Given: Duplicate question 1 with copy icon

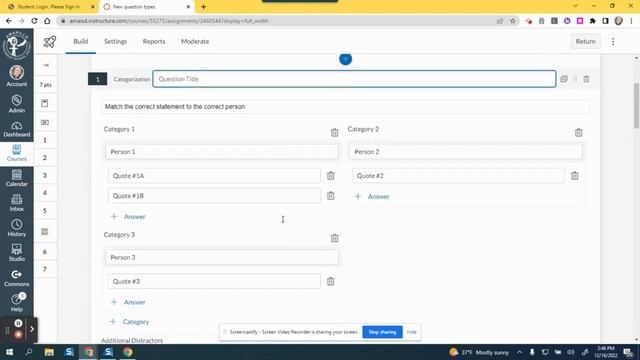Looking at the screenshot, I should 564,79.
